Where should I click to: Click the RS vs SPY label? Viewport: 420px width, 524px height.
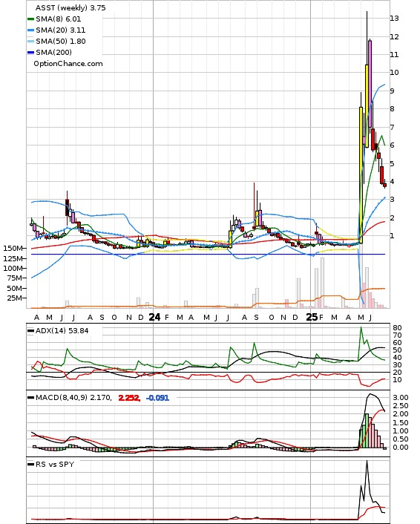coord(55,464)
